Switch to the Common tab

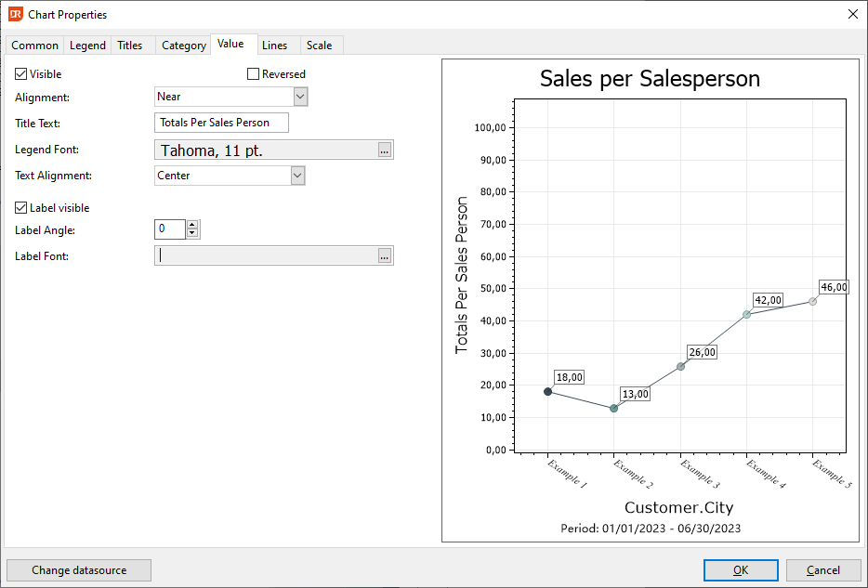(x=35, y=46)
